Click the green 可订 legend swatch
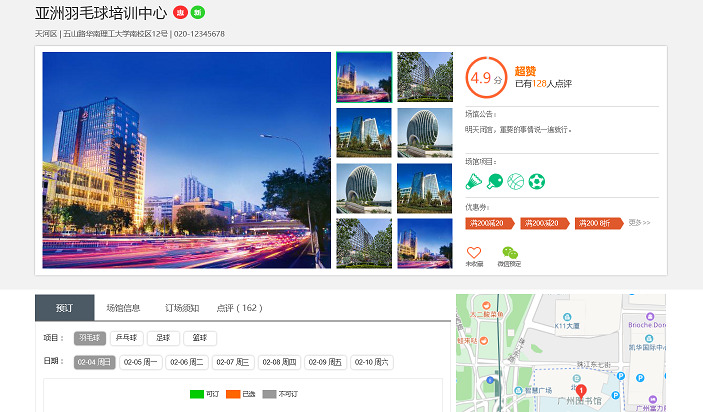Screen dimensions: 703x412 197,394
